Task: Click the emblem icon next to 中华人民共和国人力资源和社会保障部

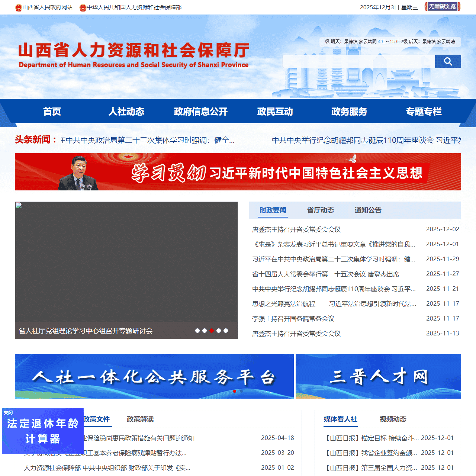Action: (83, 7)
